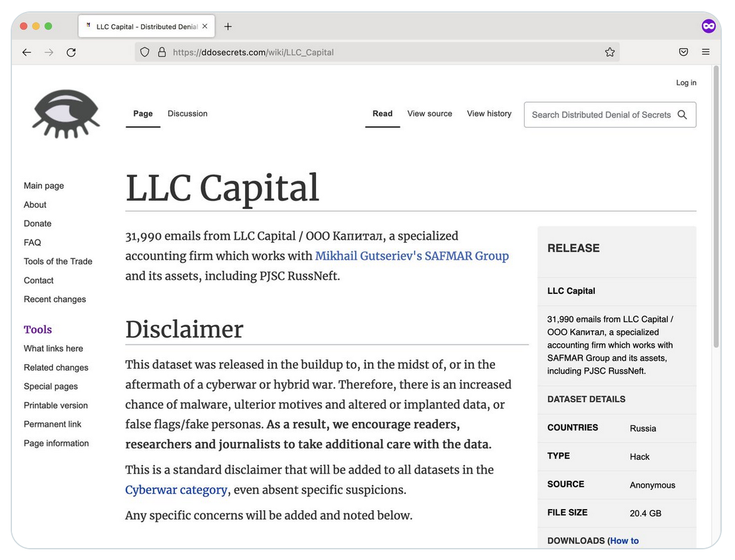Open the Donate sidebar link
This screenshot has height=560, width=735.
click(38, 223)
